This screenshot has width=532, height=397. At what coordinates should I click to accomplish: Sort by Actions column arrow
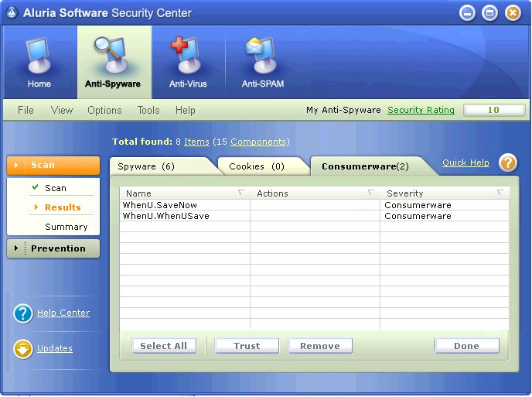(371, 193)
